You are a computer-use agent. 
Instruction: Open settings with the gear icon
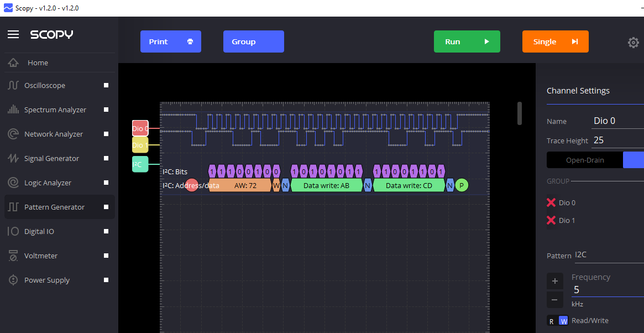tap(633, 43)
